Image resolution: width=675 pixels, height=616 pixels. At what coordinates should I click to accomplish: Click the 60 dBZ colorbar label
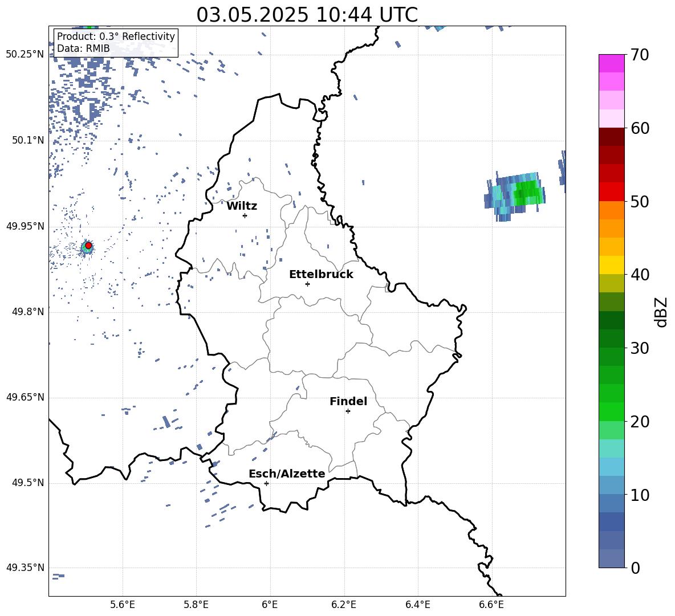click(x=640, y=128)
